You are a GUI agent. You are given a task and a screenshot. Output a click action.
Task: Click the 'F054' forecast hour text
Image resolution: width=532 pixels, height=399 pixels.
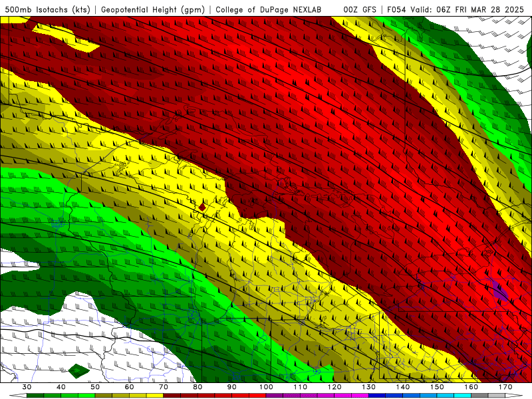pos(396,10)
